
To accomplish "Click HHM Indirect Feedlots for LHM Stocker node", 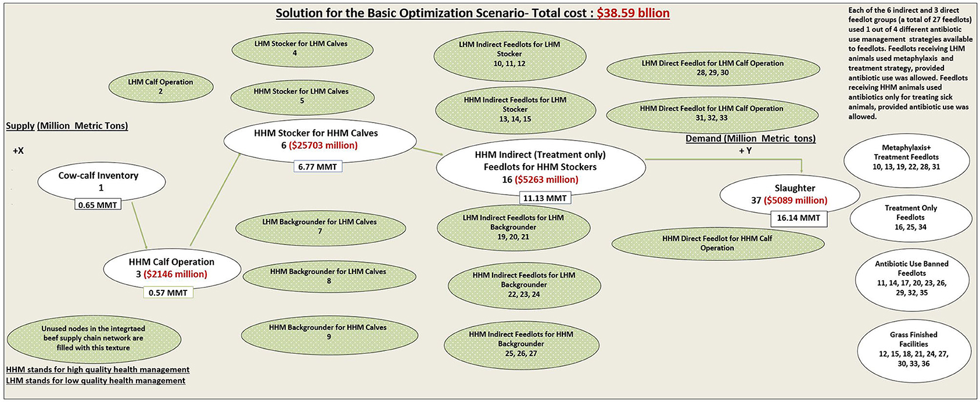I will click(515, 109).
